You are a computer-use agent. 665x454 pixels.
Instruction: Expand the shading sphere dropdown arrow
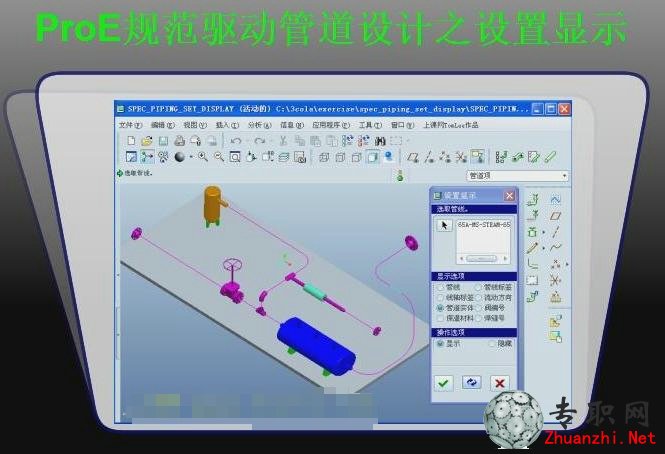coord(191,157)
